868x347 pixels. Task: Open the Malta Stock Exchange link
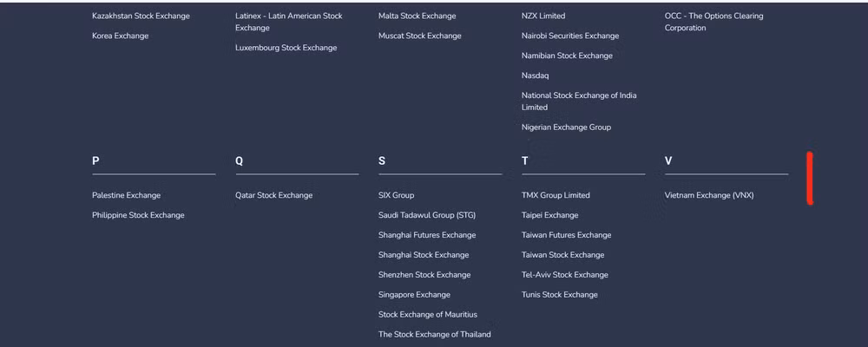pos(418,16)
